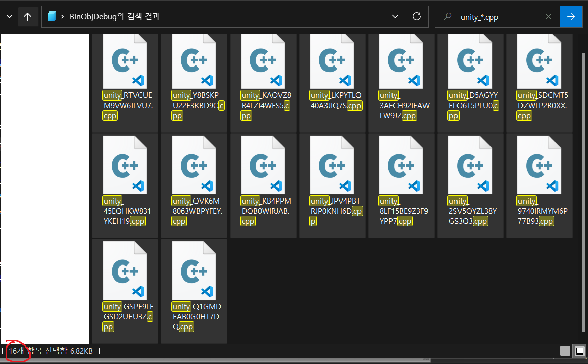Click the vertical scrollbar of file list
Screen dimensions: 588x364
[x=583, y=191]
